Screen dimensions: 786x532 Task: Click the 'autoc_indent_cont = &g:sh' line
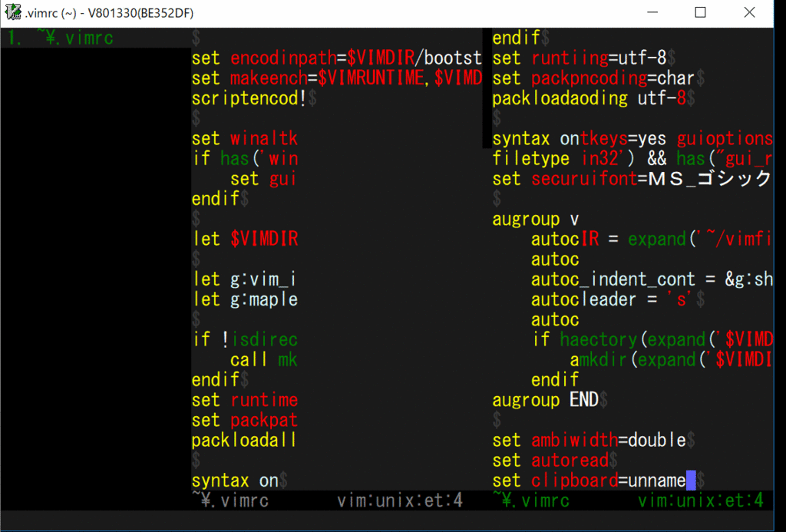[x=652, y=279]
